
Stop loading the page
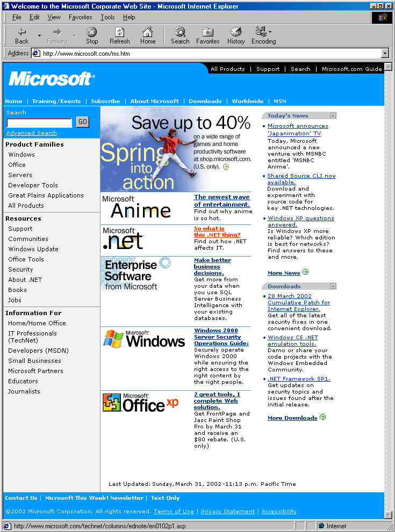pyautogui.click(x=92, y=35)
